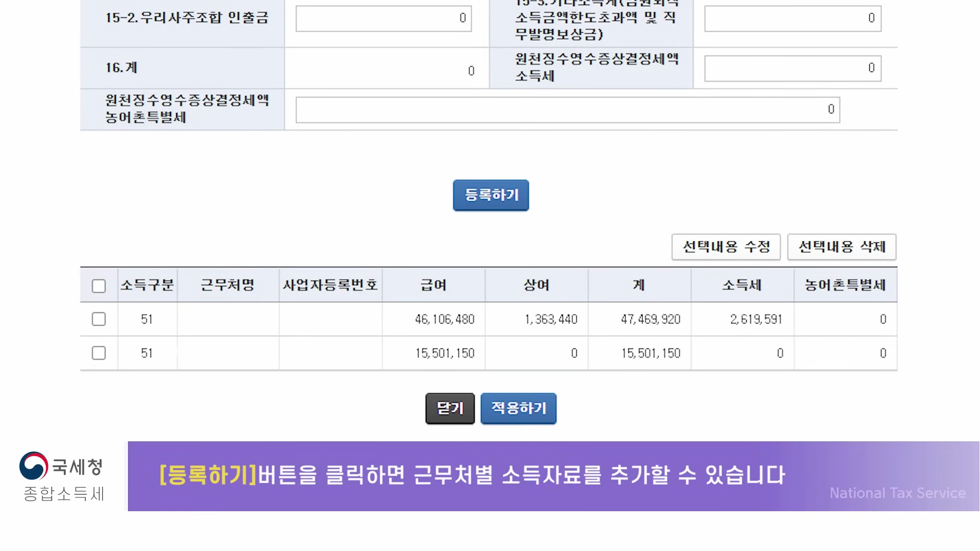Click the 원천징수영수증상결정세액 소득세 input field
980x551 pixels.
(x=792, y=68)
